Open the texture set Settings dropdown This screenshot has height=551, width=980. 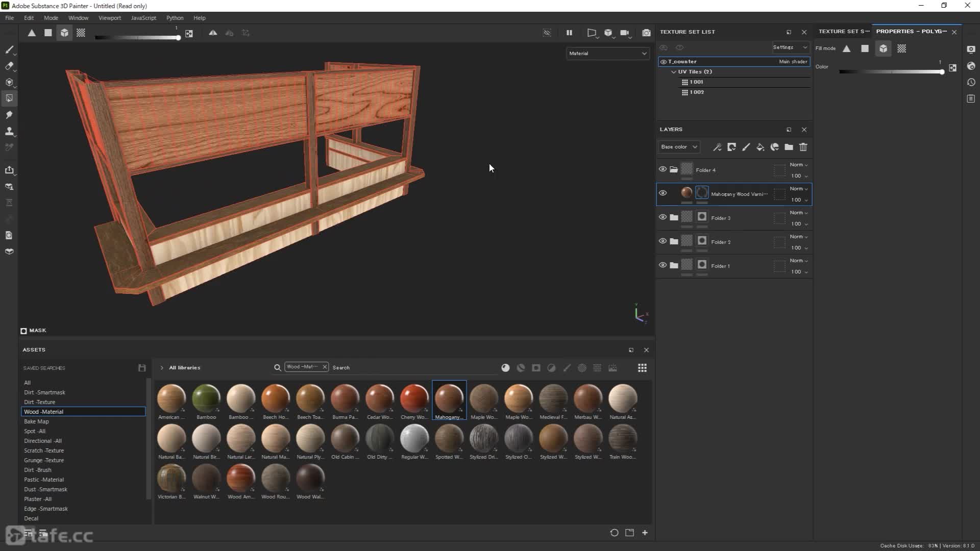click(790, 47)
